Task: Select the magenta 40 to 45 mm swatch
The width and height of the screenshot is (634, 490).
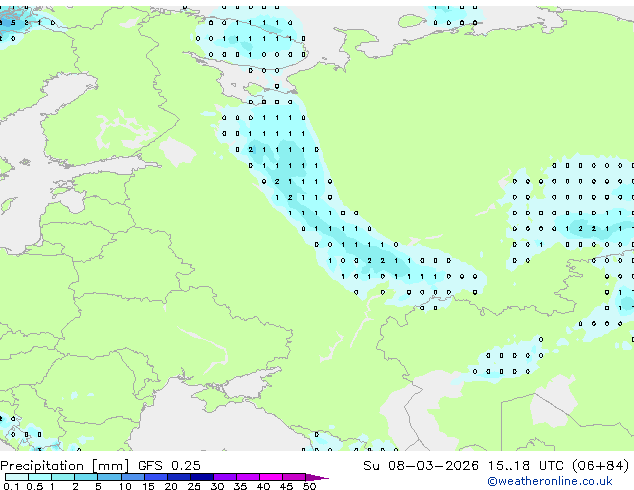Action: click(271, 477)
